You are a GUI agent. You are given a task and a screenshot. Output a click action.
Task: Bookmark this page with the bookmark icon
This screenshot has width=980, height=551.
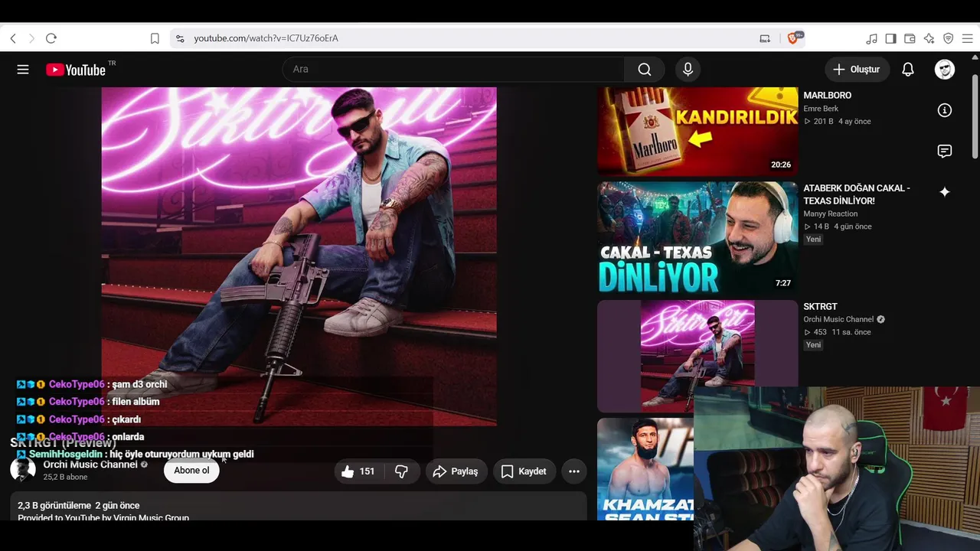(155, 38)
